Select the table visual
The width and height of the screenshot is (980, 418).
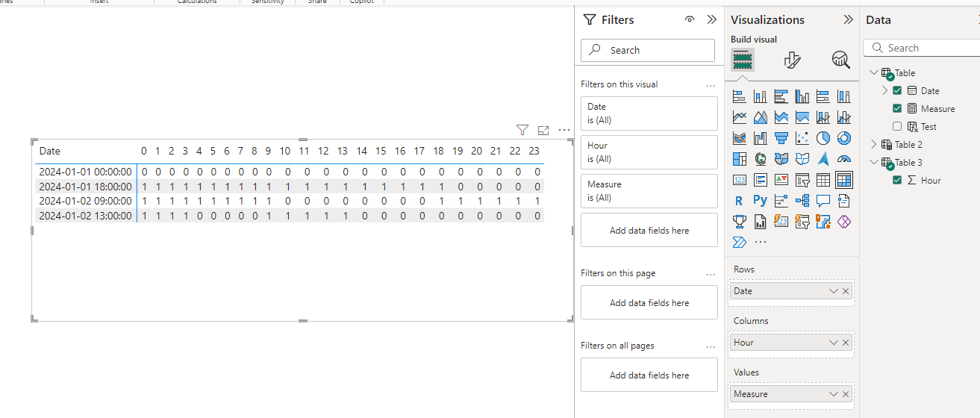[x=823, y=180]
